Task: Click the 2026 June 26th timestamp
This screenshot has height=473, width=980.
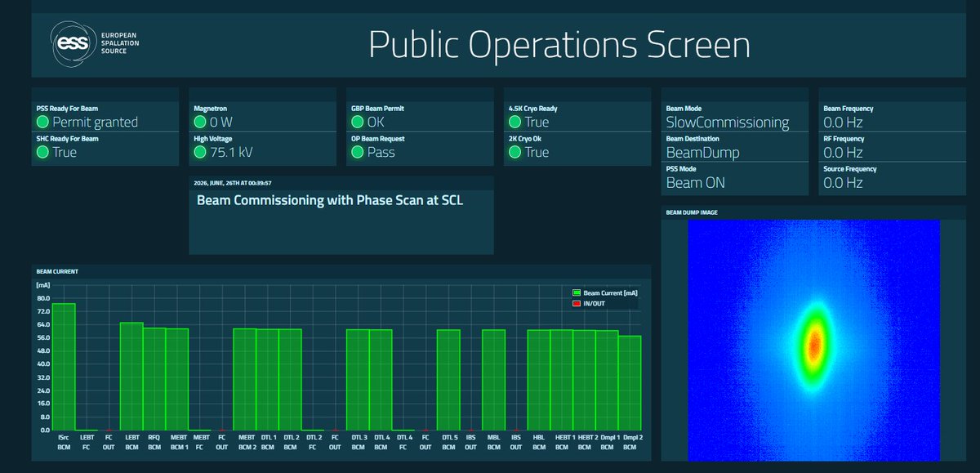Action: (x=234, y=183)
